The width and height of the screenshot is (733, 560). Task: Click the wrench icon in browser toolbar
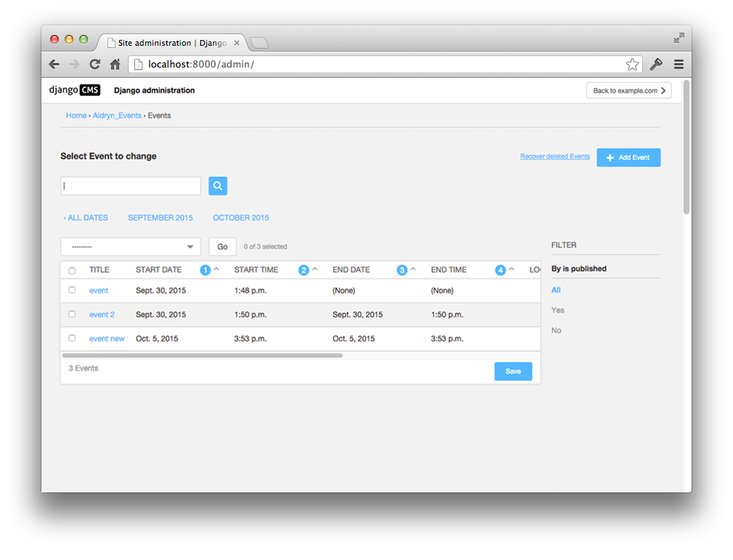coord(656,65)
